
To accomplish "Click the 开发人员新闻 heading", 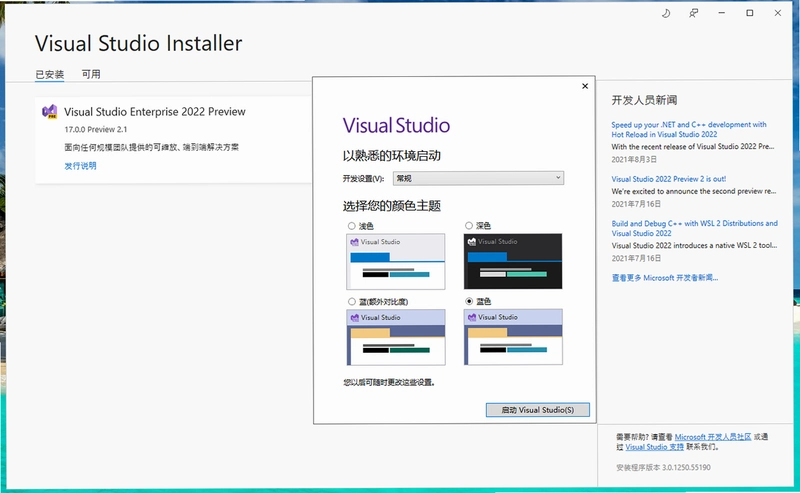I will point(644,100).
